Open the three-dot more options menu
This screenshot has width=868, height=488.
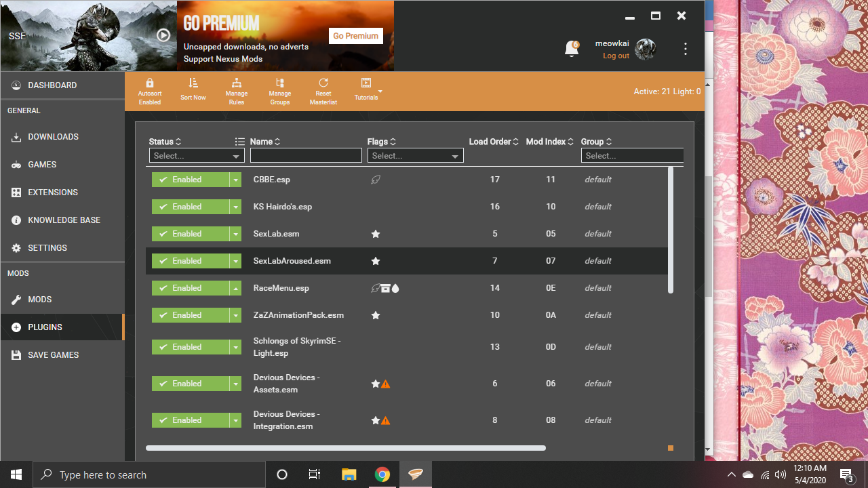[x=686, y=49]
